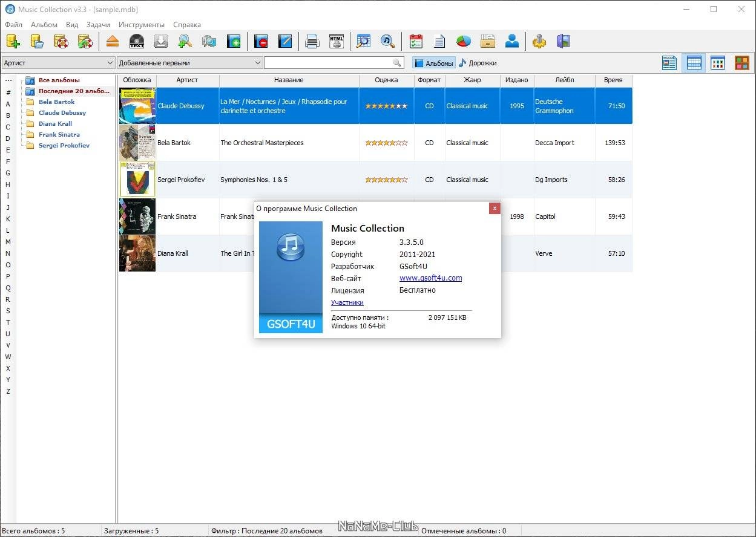The width and height of the screenshot is (756, 537).
Task: Click the restore database icon
Action: 85,41
